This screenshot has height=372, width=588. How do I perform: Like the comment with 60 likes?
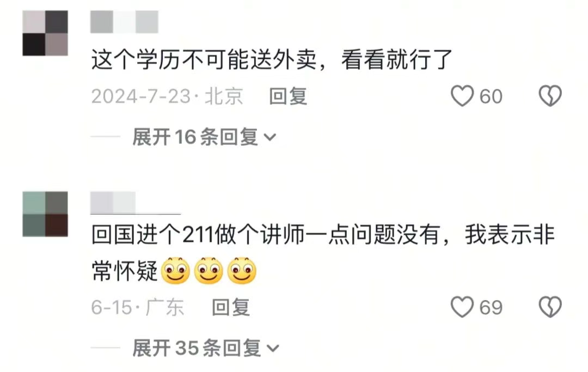[462, 96]
